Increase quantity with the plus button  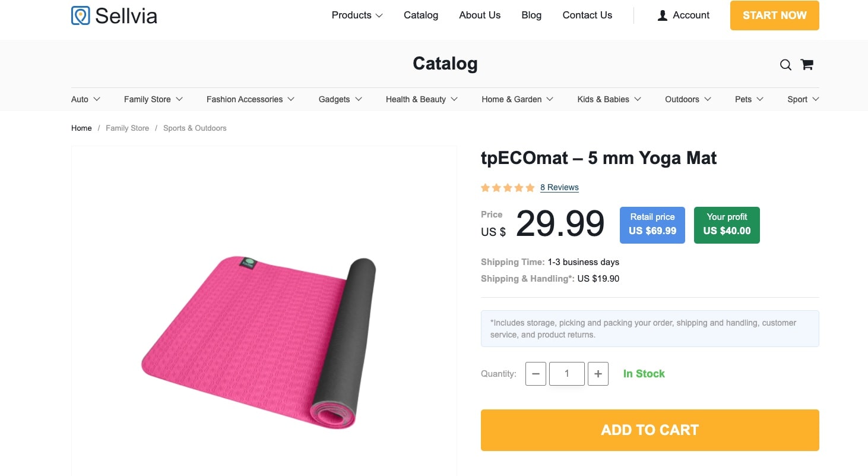(x=598, y=374)
